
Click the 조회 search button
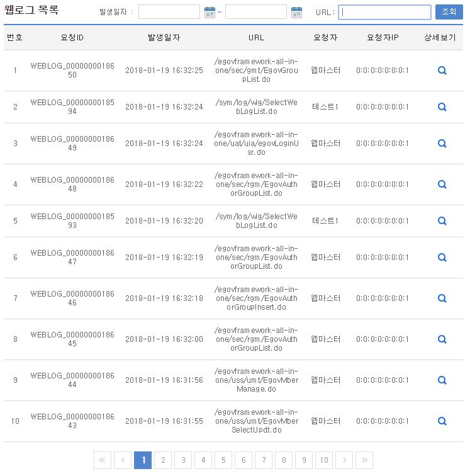449,12
